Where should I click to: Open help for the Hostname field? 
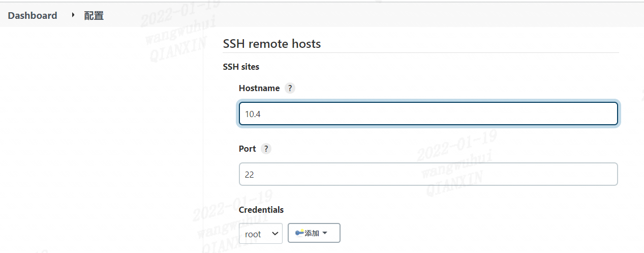tap(290, 88)
